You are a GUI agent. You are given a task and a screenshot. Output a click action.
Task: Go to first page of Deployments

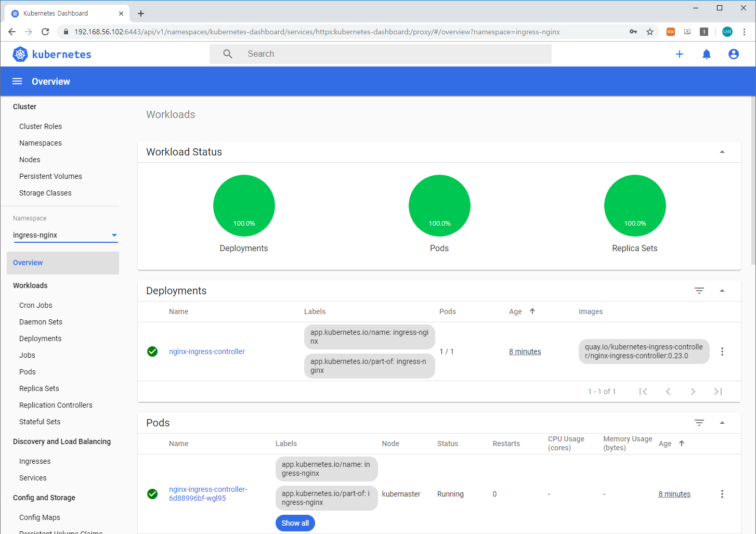(643, 392)
